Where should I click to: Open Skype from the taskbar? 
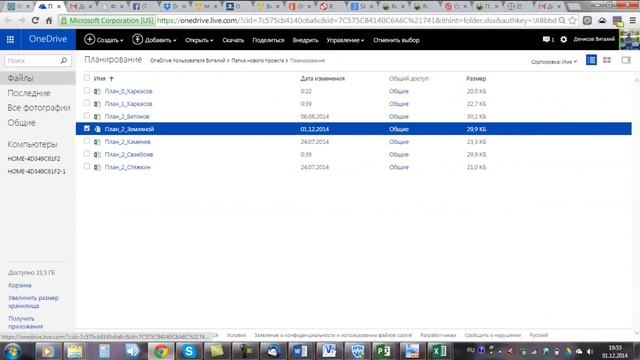(189, 351)
